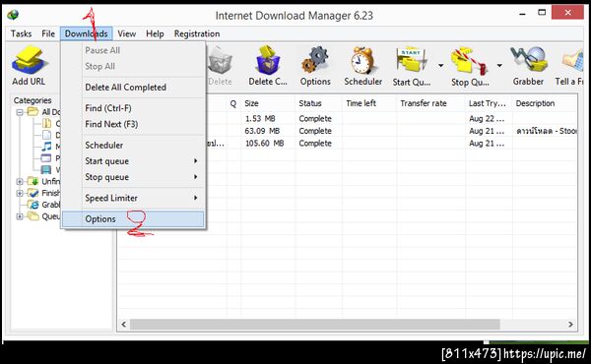Open the Scheduler clock icon
This screenshot has width=591, height=364.
pyautogui.click(x=362, y=60)
